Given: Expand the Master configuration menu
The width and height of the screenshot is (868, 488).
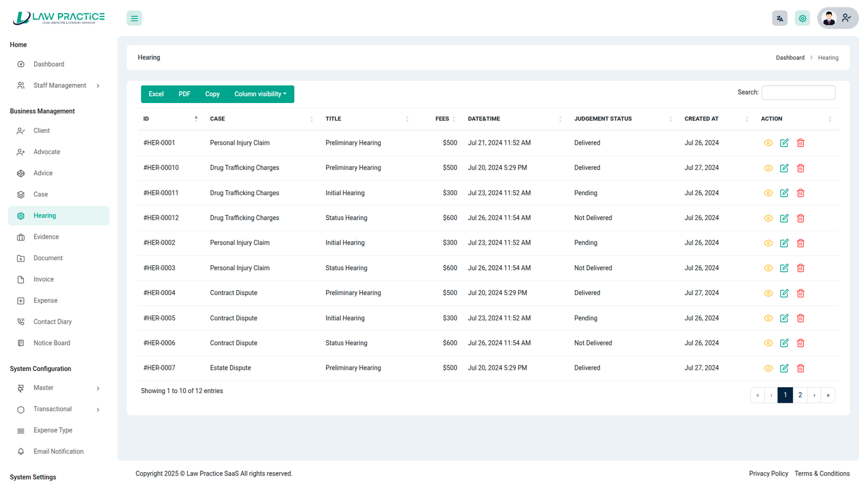Looking at the screenshot, I should (x=59, y=388).
